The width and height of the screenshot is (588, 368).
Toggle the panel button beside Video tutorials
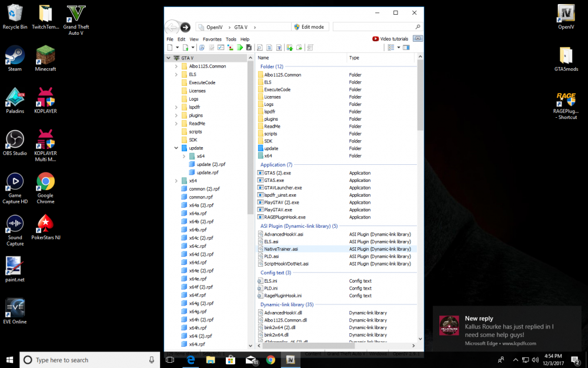coord(417,39)
